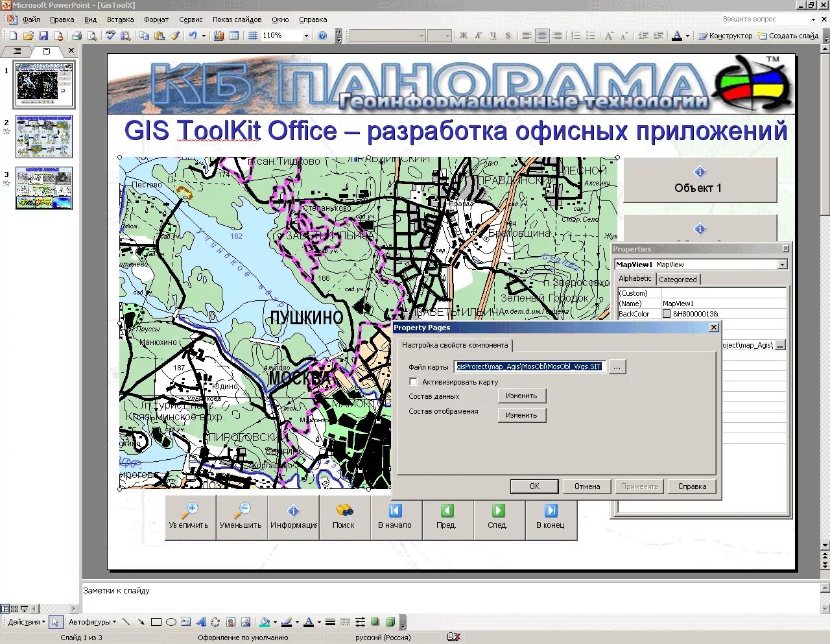This screenshot has height=644, width=830.
Task: Click the Undo arrow icon
Action: tap(193, 36)
